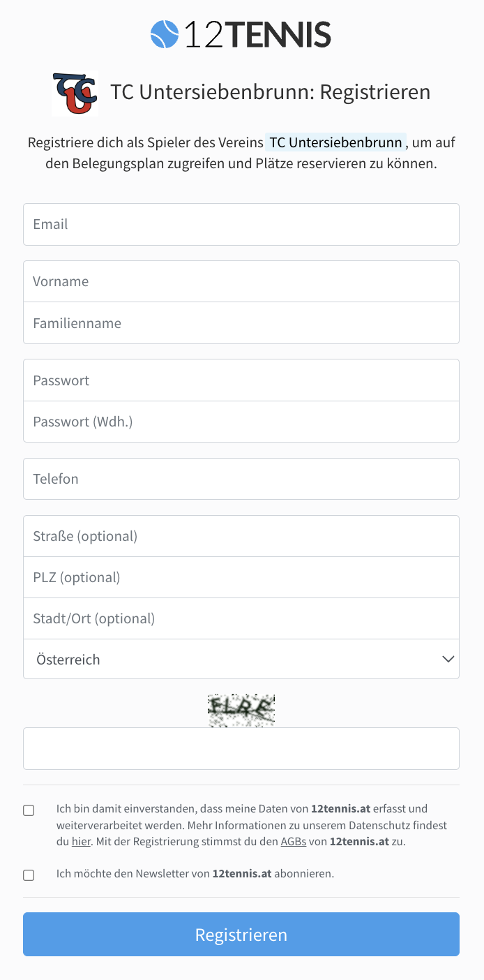Open the Österreich country dropdown

pos(241,659)
